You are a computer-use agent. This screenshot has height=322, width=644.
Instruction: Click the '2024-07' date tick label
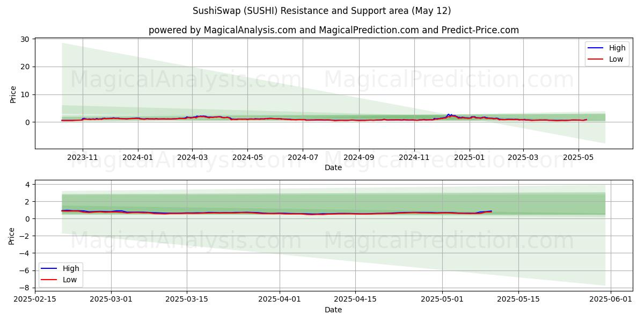point(303,158)
